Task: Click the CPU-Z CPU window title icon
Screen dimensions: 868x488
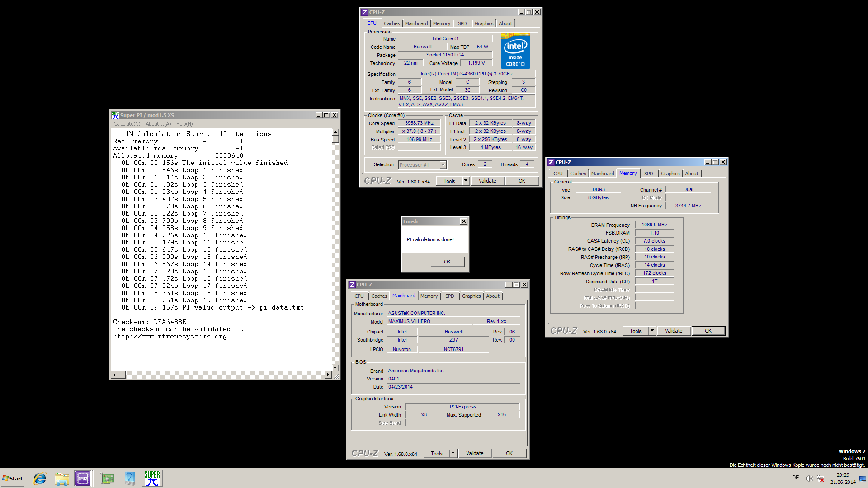Action: coord(365,12)
